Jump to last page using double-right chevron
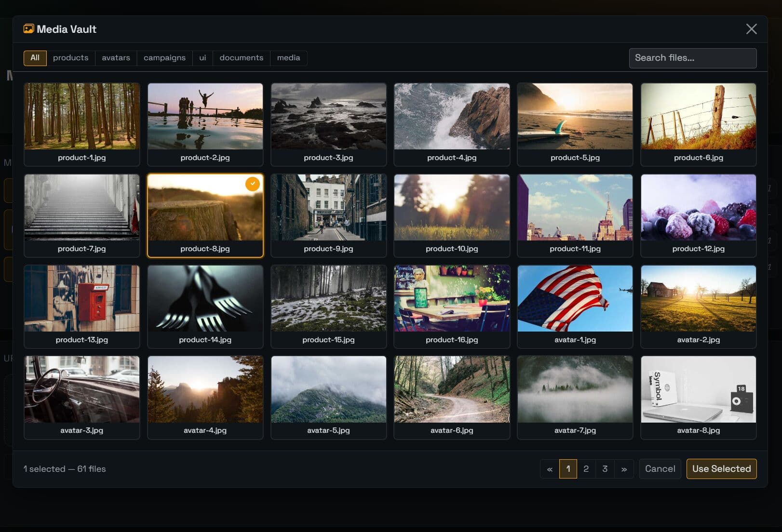Image resolution: width=782 pixels, height=532 pixels. [624, 468]
